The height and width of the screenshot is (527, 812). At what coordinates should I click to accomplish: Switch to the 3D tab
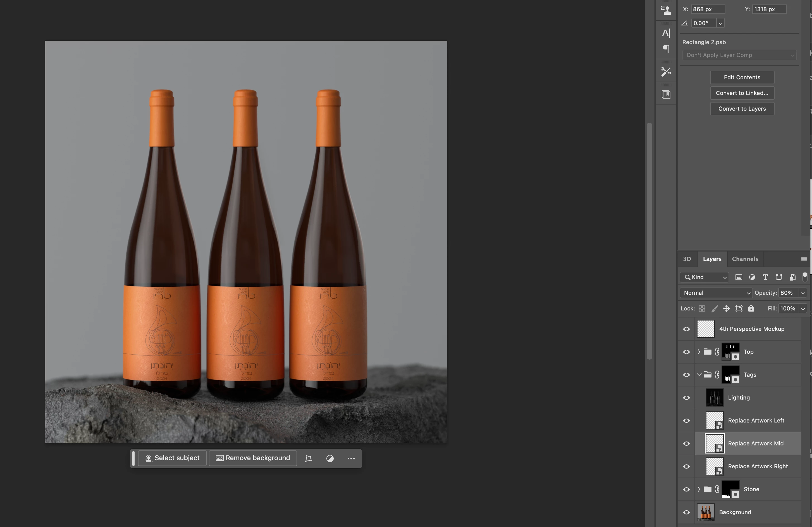point(687,259)
